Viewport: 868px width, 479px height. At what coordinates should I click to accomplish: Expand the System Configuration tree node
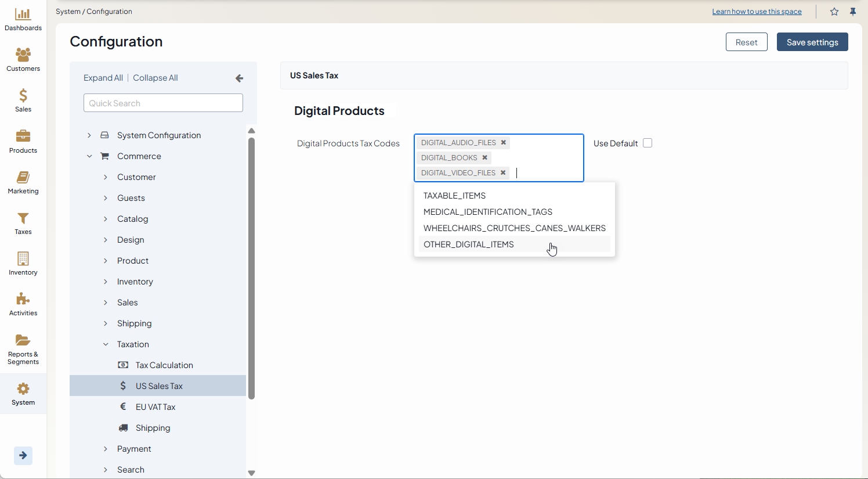(x=89, y=135)
